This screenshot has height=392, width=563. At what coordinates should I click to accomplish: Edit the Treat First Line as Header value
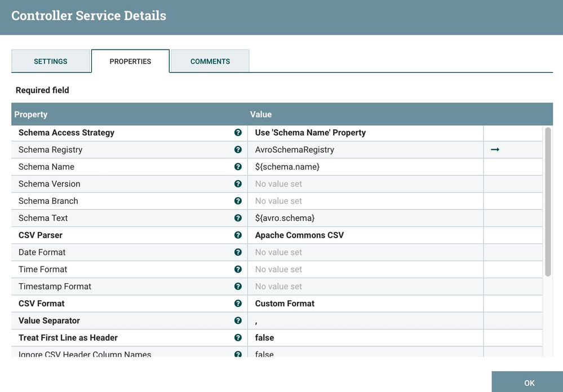(x=365, y=337)
